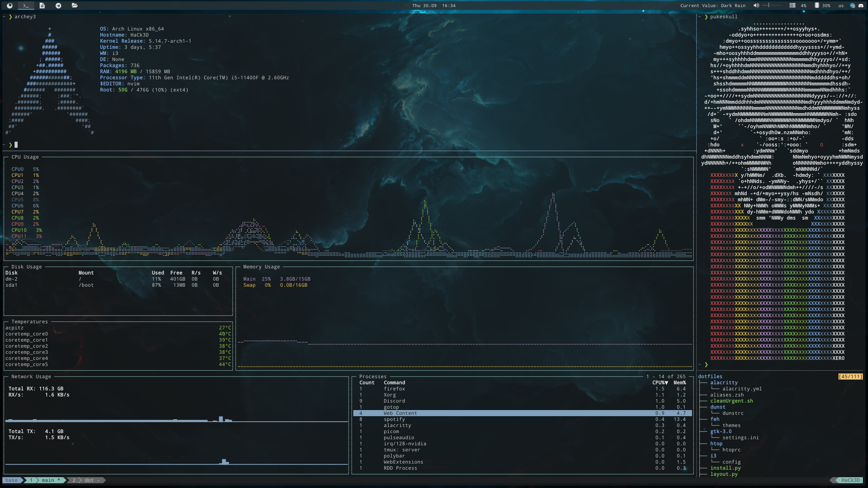
Task: Open the Firefox workspace icon in polybar
Action: coord(9,5)
